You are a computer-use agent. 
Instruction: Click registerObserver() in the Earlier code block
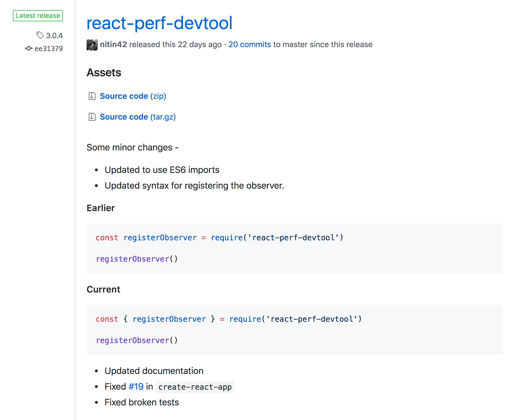click(137, 259)
